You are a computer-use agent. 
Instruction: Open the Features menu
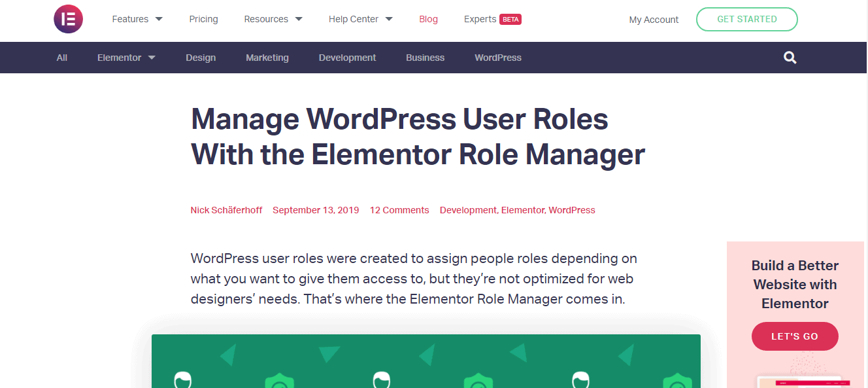point(130,19)
